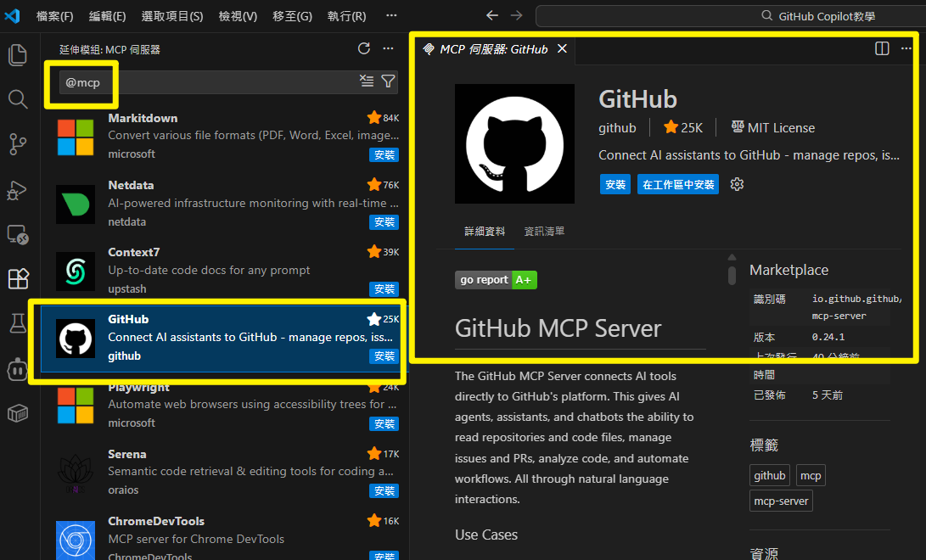The height and width of the screenshot is (560, 926).
Task: Click the details page vertical scrollbar
Action: (732, 271)
